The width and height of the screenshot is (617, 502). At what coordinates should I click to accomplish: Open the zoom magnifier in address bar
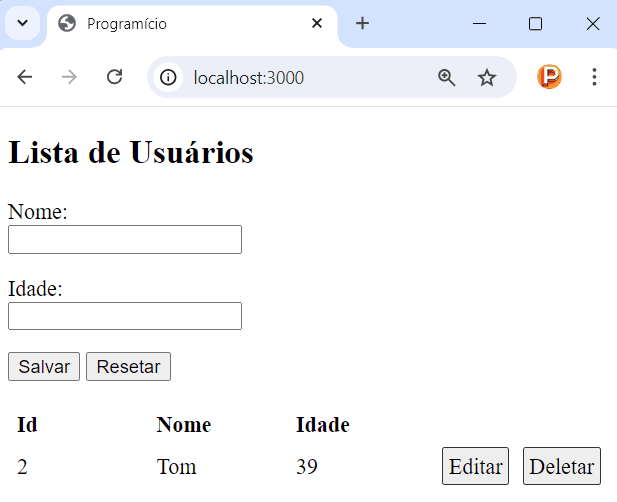pos(447,77)
